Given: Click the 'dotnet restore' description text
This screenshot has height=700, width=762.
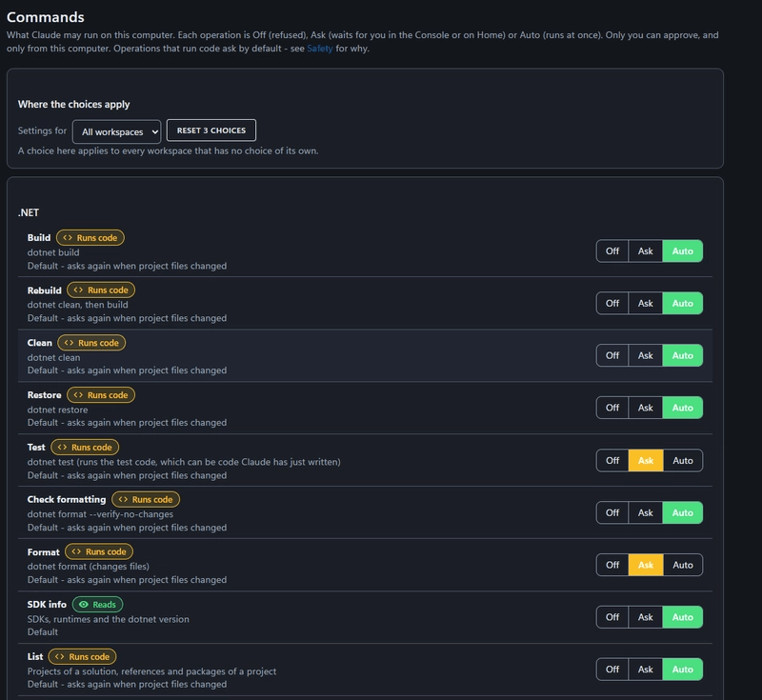Looking at the screenshot, I should click(x=57, y=410).
